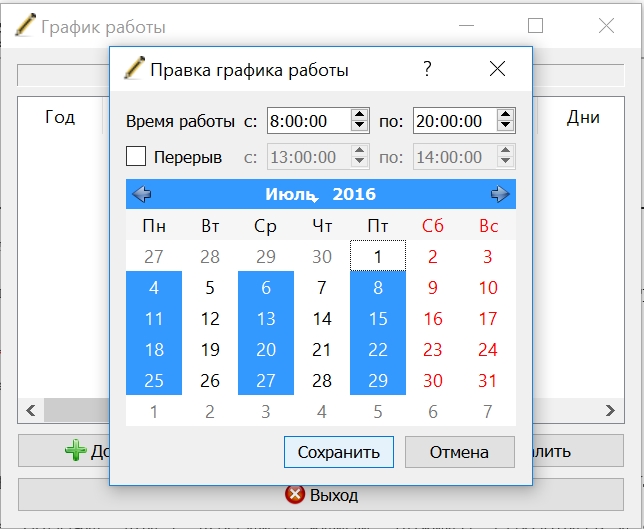Click grayed June 27 in first row
This screenshot has width=644, height=529.
click(x=154, y=256)
